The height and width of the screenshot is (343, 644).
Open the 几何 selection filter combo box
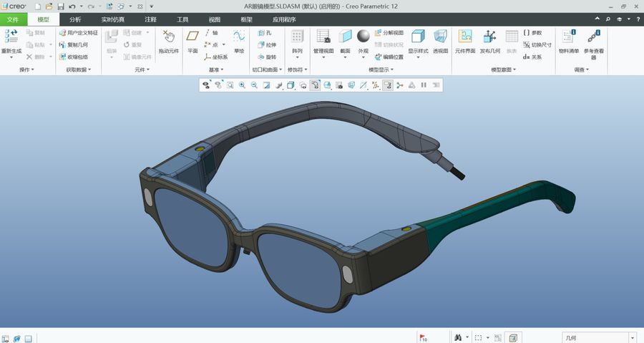coord(600,338)
